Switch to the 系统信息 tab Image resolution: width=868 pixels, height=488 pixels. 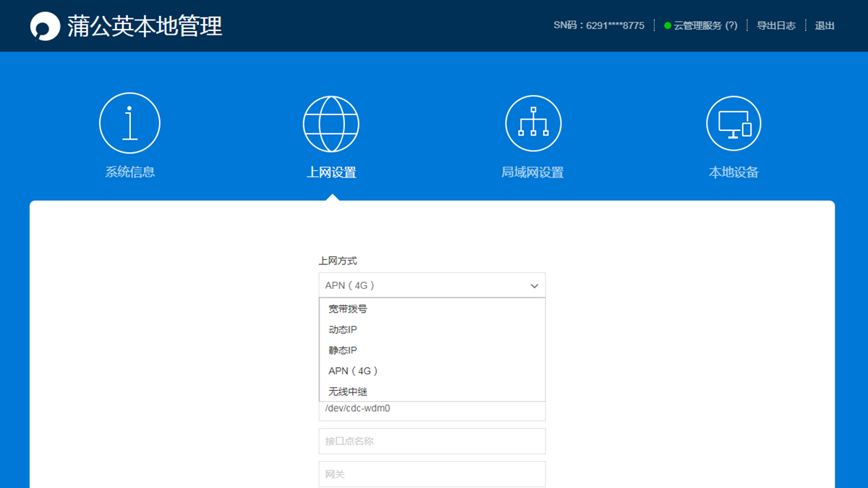click(129, 172)
